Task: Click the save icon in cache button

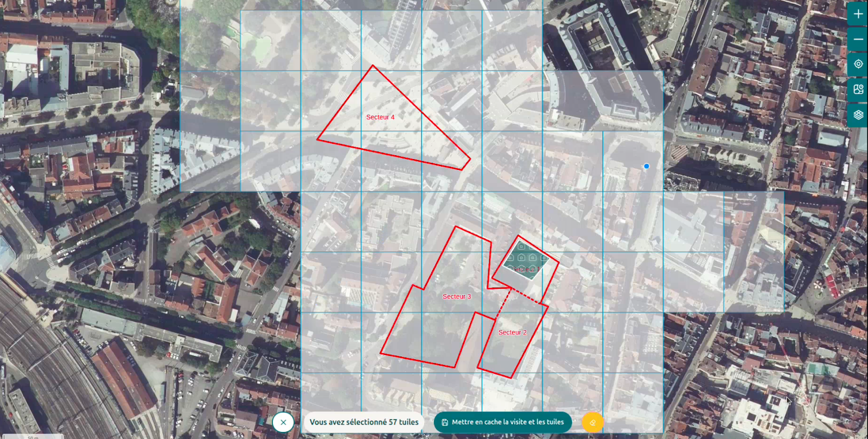Action: click(445, 422)
